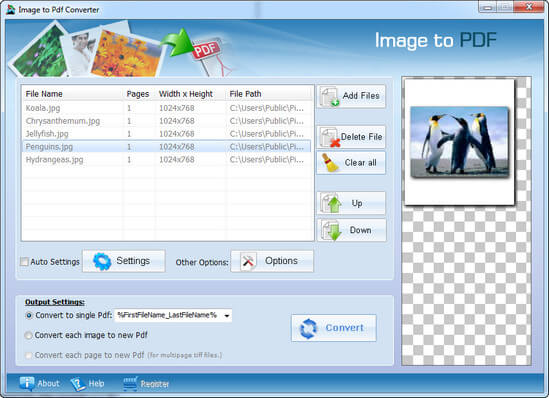Click the penguins preview thumbnail

click(x=459, y=141)
